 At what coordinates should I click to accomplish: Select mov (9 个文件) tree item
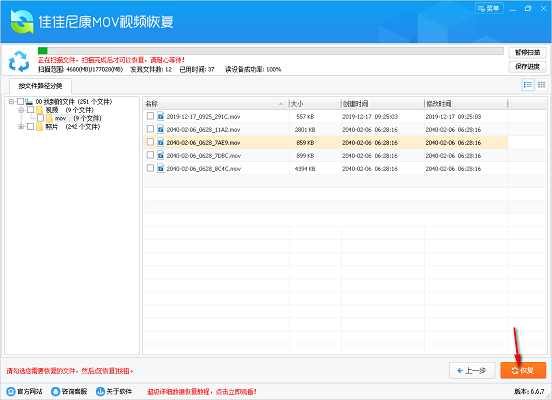pos(78,118)
